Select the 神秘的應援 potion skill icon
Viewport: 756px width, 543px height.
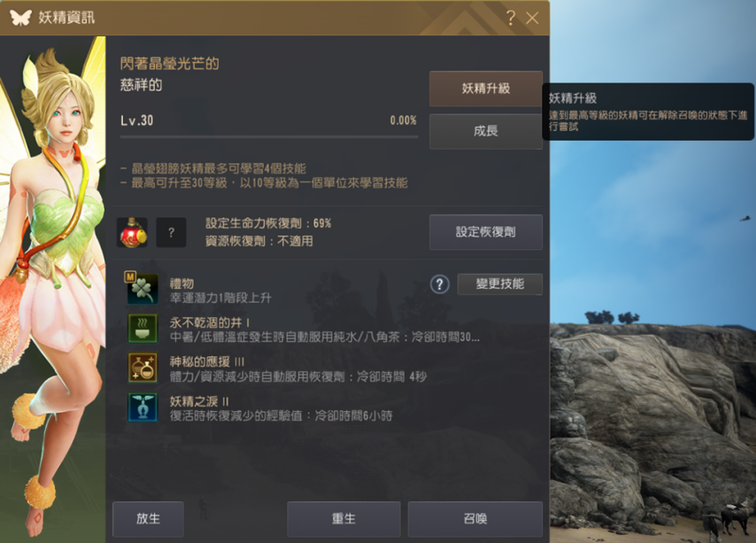click(x=143, y=368)
